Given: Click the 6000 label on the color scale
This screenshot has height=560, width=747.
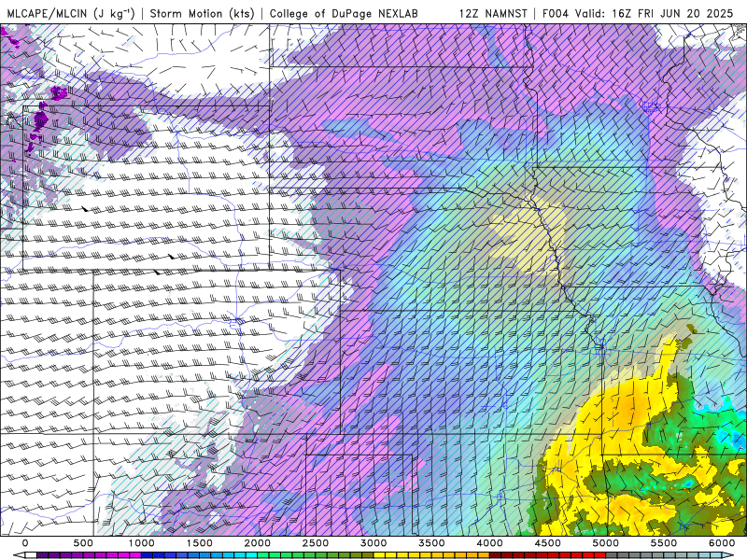Looking at the screenshot, I should point(722,543).
